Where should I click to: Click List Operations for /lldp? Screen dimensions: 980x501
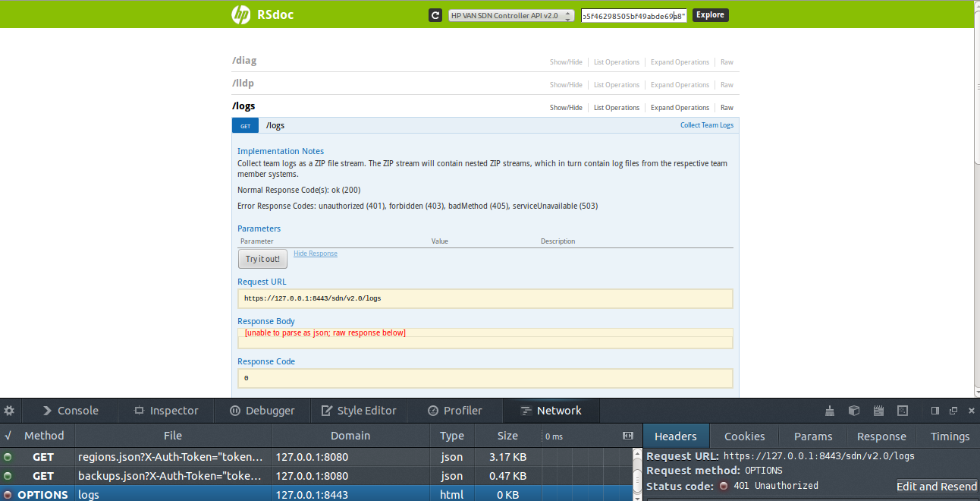[x=617, y=85]
